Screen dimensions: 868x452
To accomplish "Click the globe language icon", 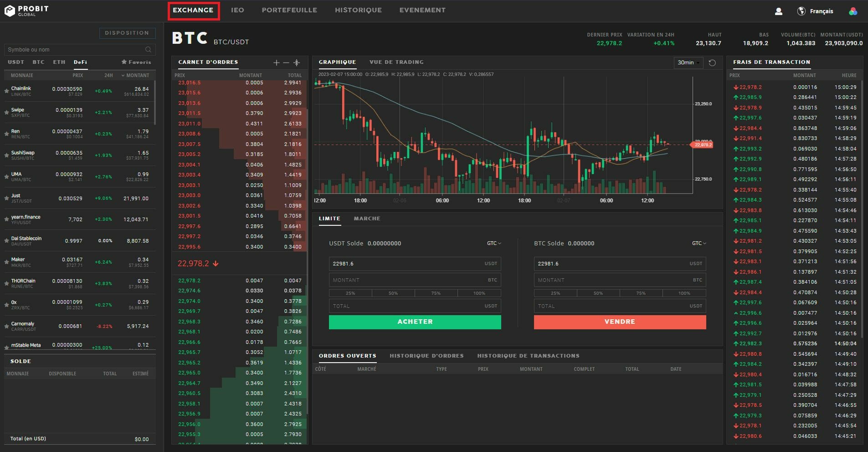I will click(801, 11).
